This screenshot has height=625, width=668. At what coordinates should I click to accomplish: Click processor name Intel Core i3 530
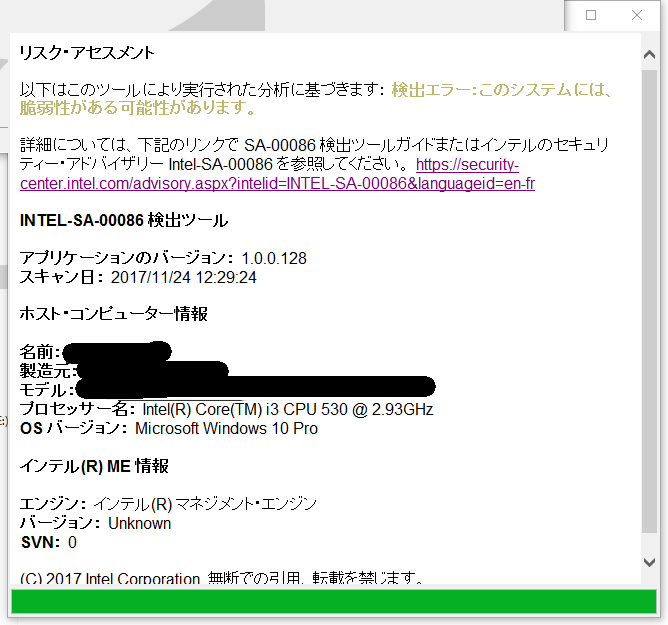click(x=288, y=409)
